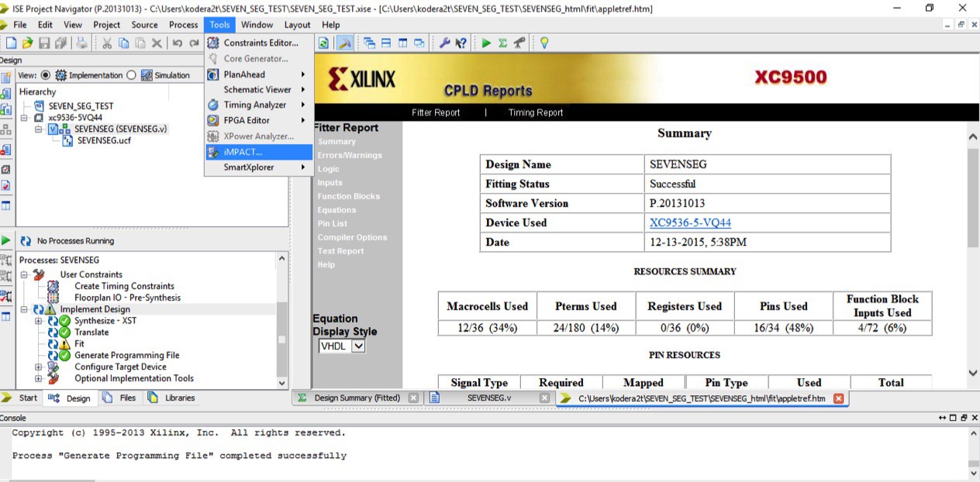Click the Cascade windows toolbar icon
Screen dimensions: 980x482
pos(369,43)
